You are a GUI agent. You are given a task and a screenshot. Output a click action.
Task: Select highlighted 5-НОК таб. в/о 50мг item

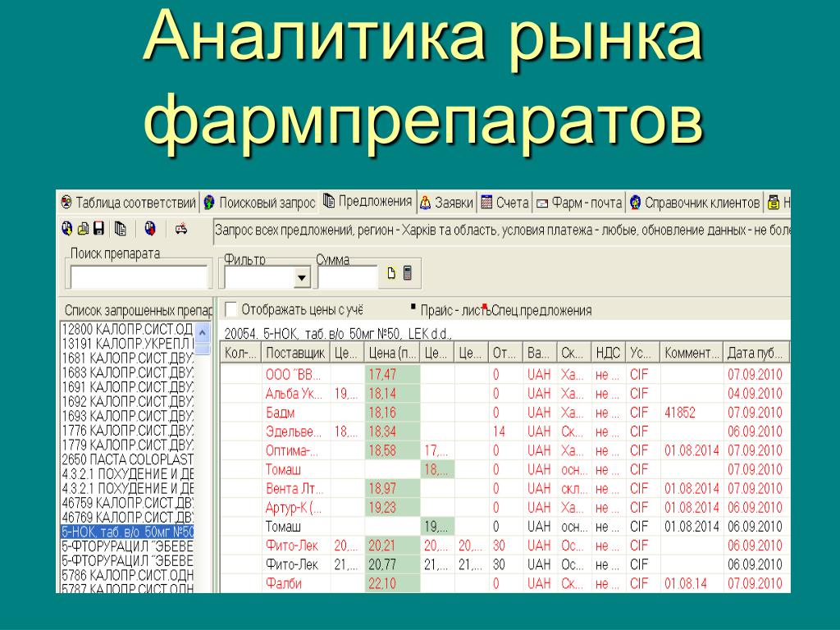127,532
